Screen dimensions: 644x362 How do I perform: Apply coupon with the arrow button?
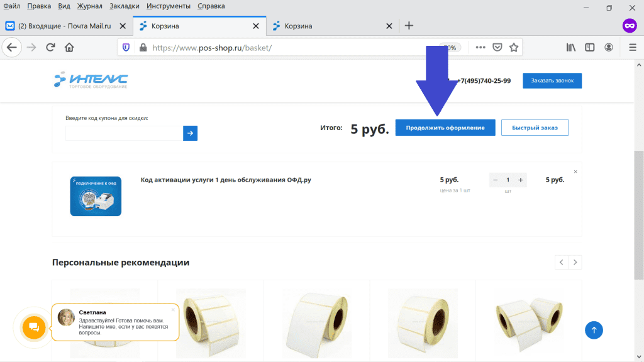(190, 133)
